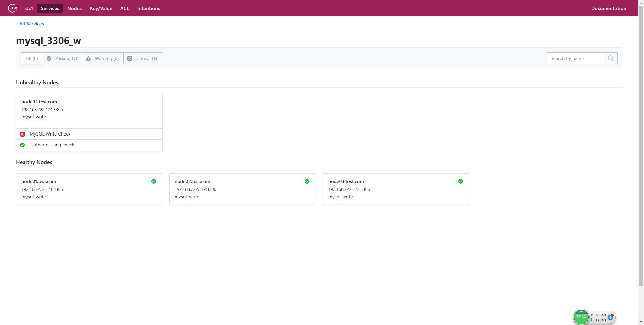Click the scrollbar down arrow

coord(641,322)
